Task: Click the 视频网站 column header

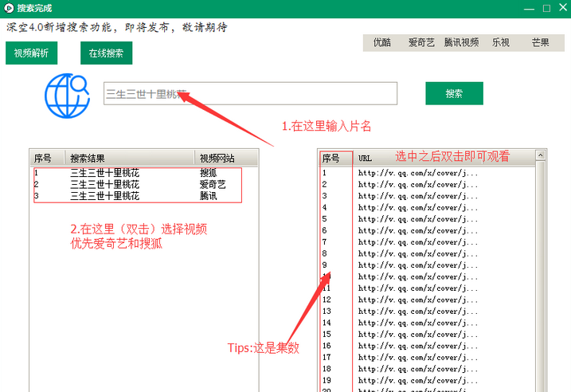Action: click(x=217, y=158)
